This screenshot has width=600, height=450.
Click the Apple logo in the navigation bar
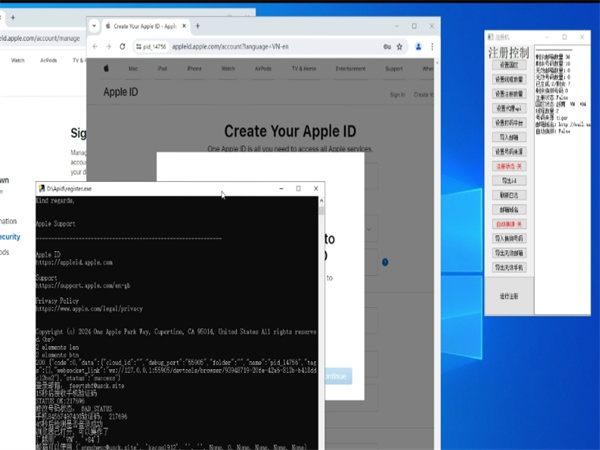(x=103, y=68)
